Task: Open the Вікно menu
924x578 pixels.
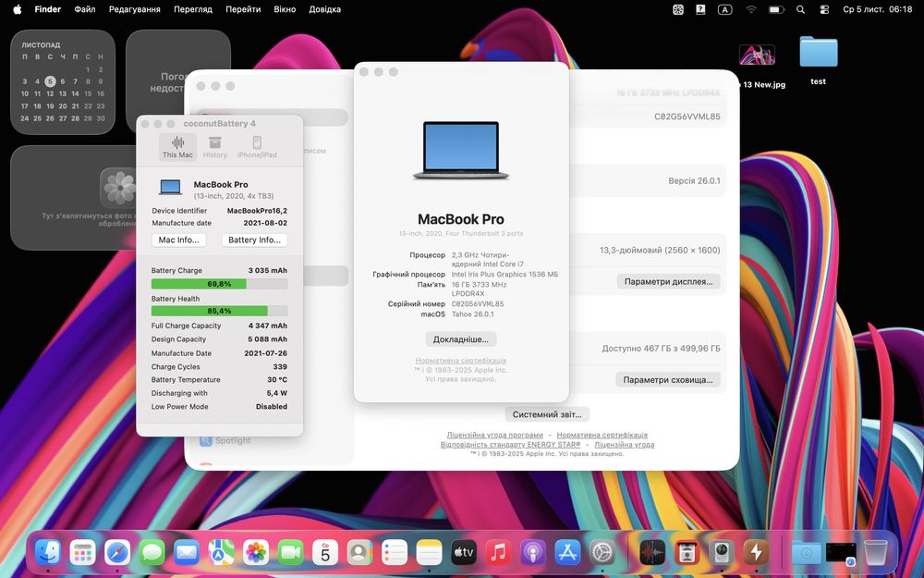Action: tap(285, 9)
